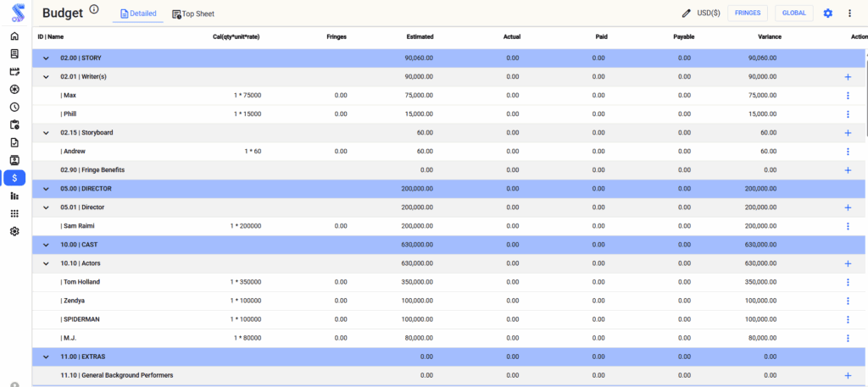Click the 80,000.00 estimated value for M.J.
868x387 pixels.
(419, 339)
